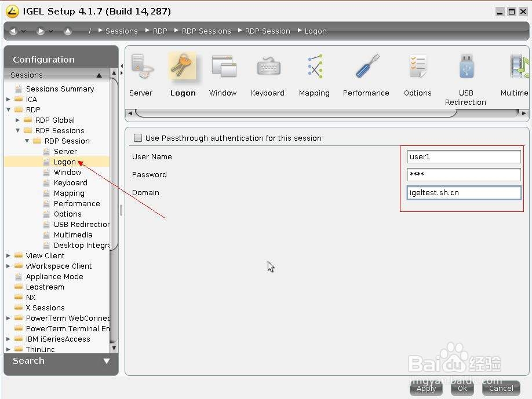Collapse the RDP tree node
Screen dimensions: 532x399
pyautogui.click(x=9, y=110)
